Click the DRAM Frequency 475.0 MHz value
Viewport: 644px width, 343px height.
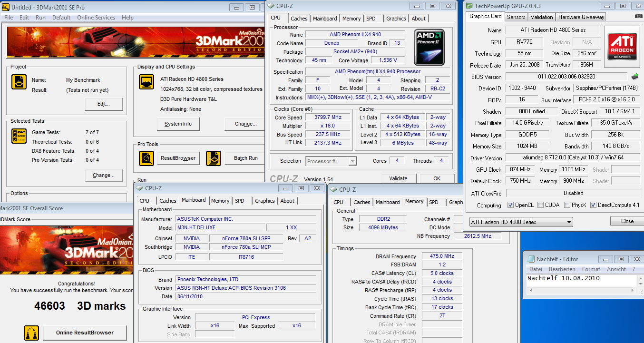pos(442,256)
